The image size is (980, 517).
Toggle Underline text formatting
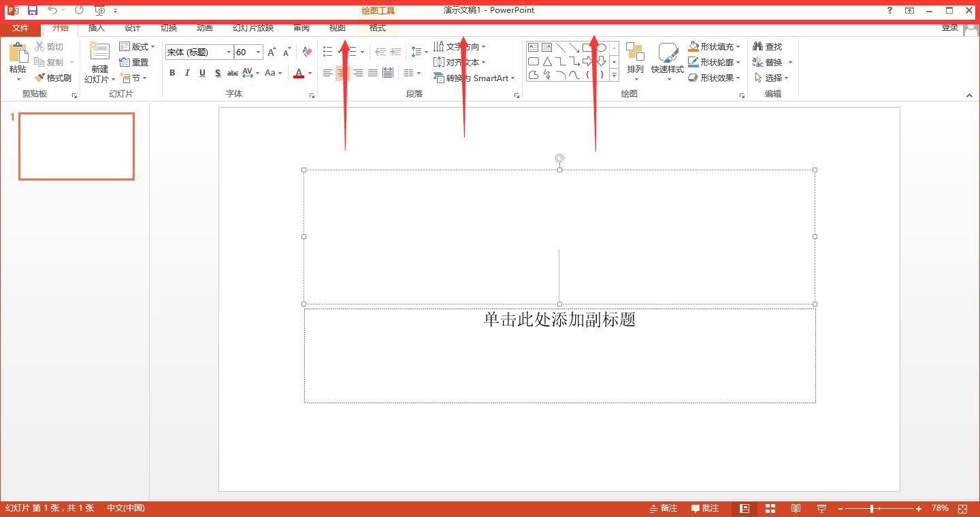coord(202,73)
